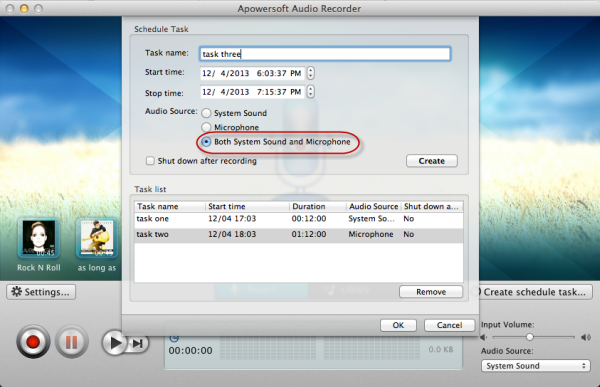Start recording with the red record button
The image size is (600, 387).
pyautogui.click(x=33, y=341)
